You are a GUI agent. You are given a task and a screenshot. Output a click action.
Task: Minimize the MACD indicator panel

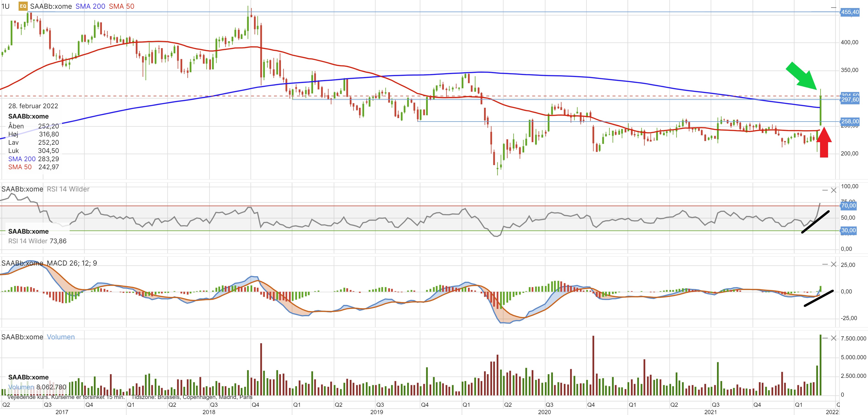click(825, 264)
